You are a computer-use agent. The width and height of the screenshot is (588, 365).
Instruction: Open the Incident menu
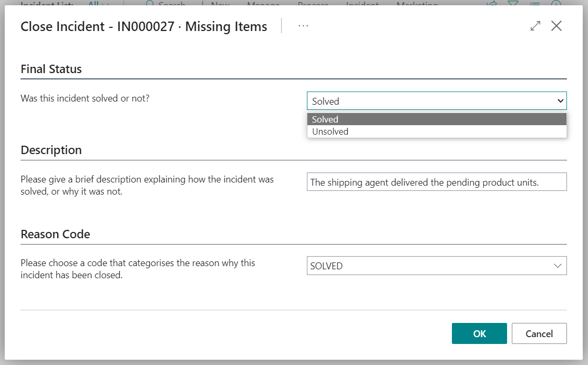coord(362,4)
